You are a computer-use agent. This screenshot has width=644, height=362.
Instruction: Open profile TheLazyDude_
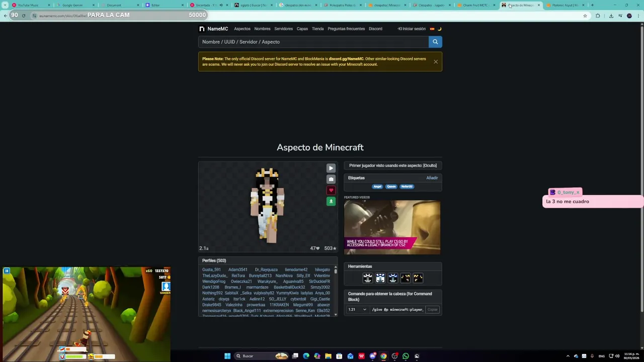[214, 276]
